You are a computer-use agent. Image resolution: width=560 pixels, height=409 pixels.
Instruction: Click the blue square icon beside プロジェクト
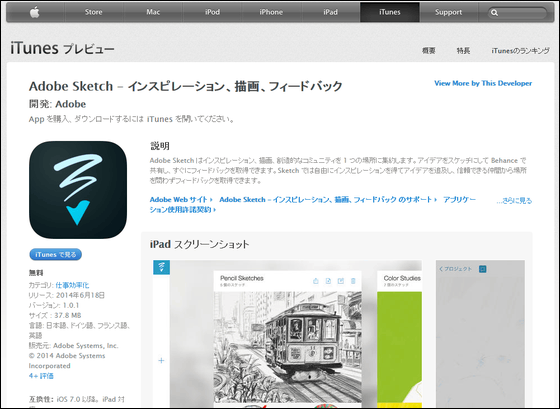click(482, 269)
